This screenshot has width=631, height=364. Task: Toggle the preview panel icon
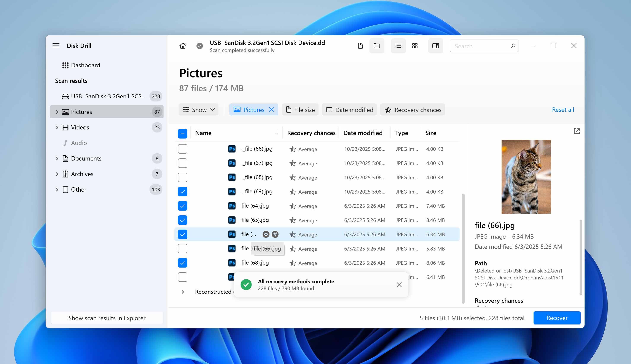[x=435, y=46]
